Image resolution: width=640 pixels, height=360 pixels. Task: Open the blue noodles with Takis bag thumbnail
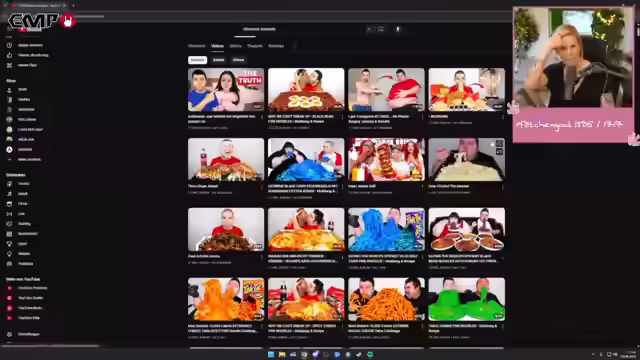tap(386, 229)
